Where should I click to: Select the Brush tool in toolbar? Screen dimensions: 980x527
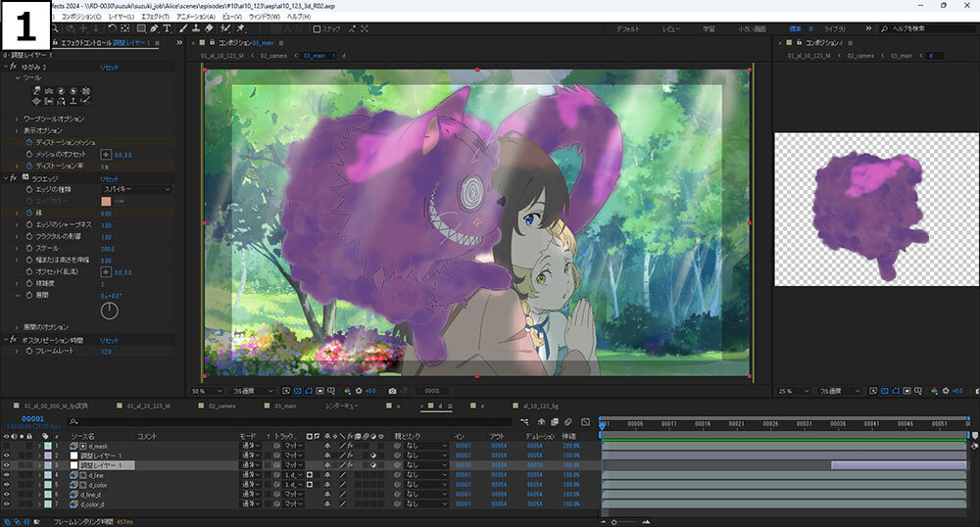(184, 28)
